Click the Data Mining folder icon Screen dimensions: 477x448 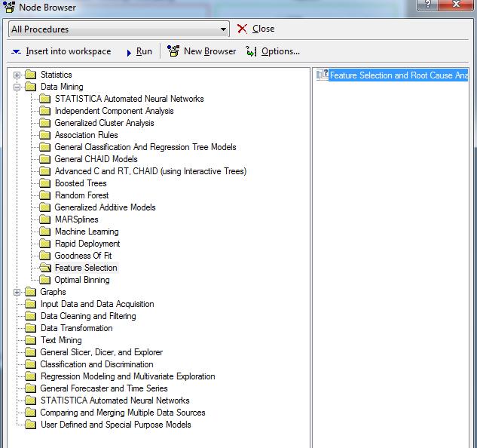click(x=30, y=87)
